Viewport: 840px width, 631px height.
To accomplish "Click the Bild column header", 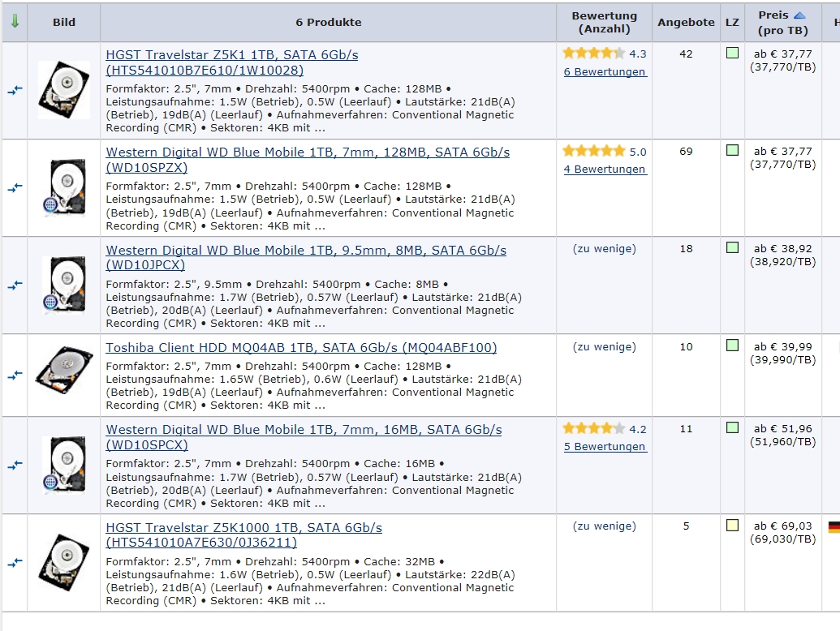I will click(x=64, y=22).
